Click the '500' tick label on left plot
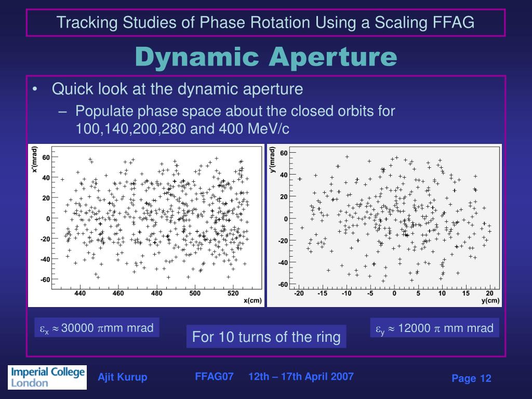This screenshot has width=532, height=399. coord(195,293)
